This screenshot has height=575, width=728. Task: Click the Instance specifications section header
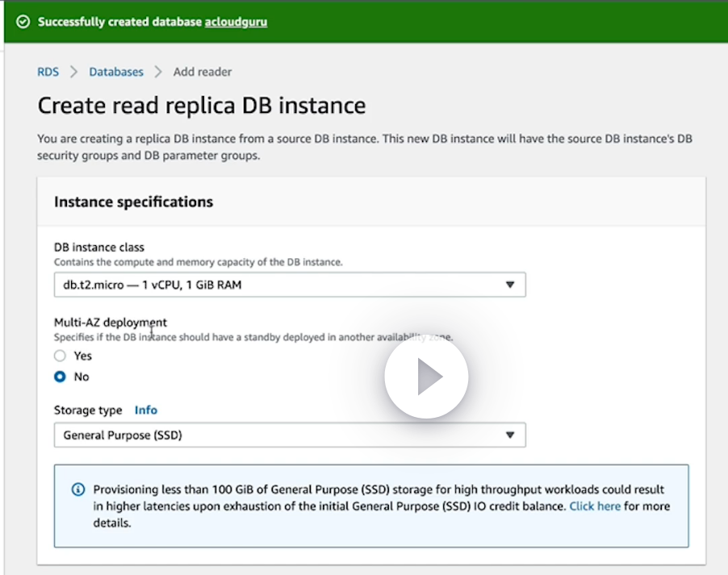pyautogui.click(x=134, y=202)
